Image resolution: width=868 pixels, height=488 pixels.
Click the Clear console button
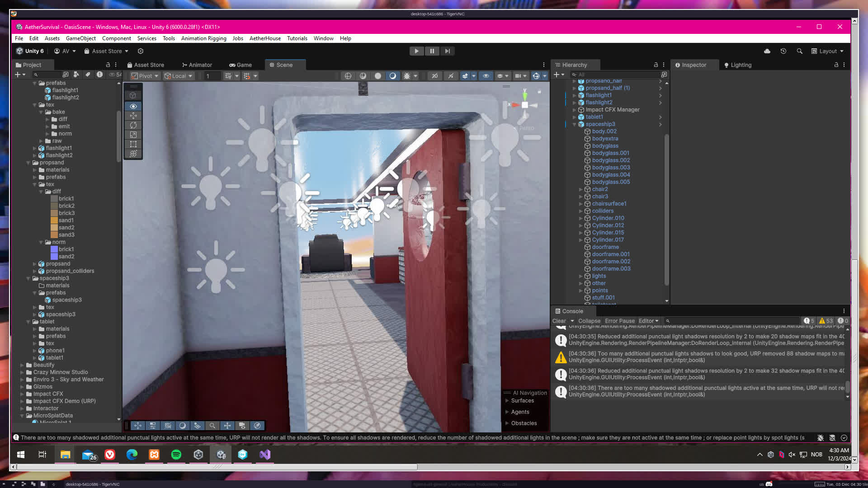[x=559, y=321]
